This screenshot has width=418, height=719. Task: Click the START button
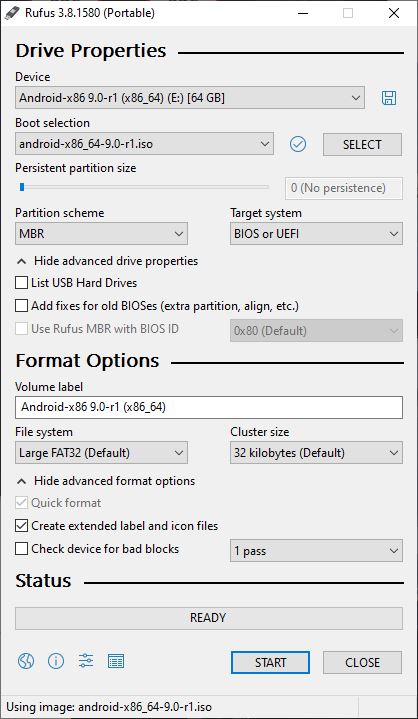coord(270,663)
